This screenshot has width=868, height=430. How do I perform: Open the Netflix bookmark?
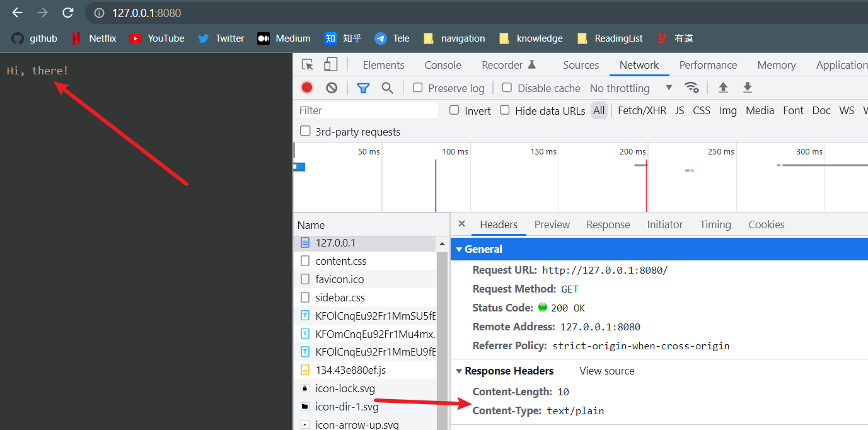pos(94,38)
